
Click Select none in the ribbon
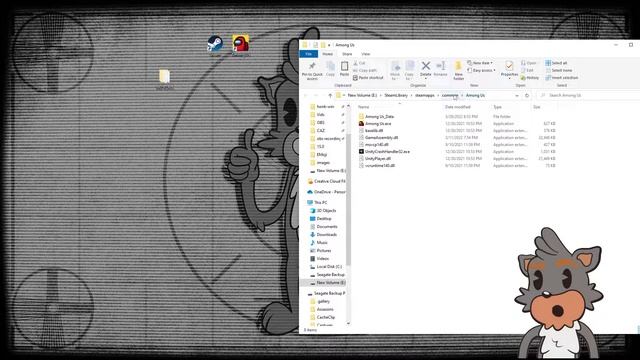click(559, 70)
